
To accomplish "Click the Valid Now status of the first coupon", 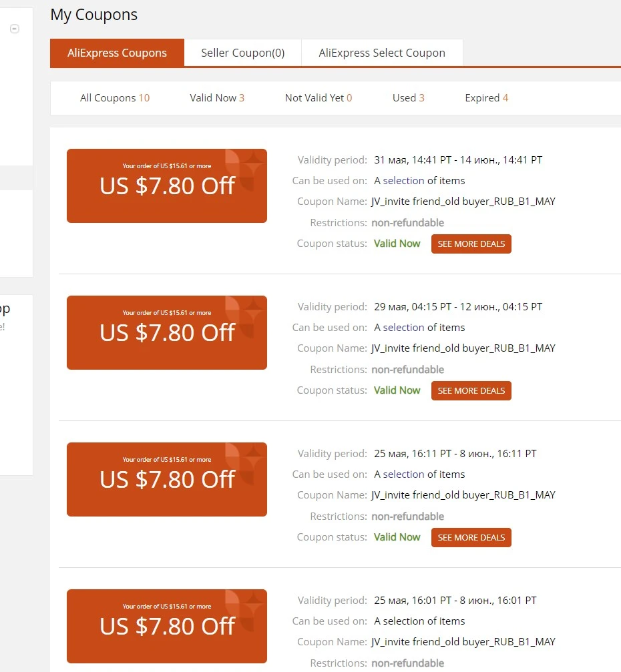I will (x=397, y=244).
